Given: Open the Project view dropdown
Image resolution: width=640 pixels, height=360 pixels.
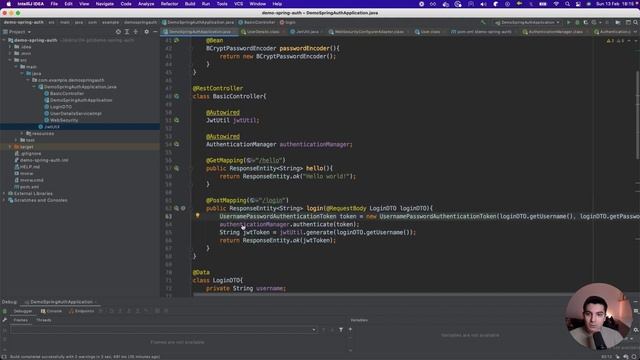Looking at the screenshot, I should [x=17, y=31].
